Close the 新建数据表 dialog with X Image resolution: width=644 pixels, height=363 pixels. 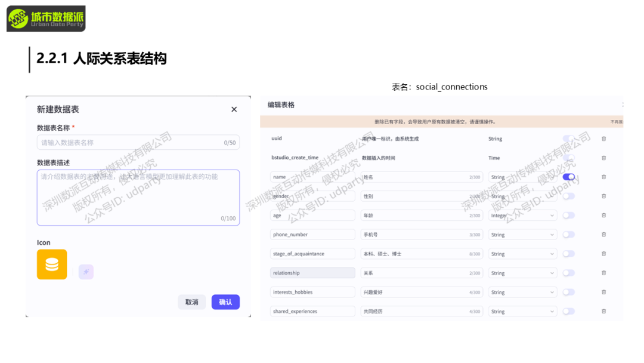coord(234,109)
